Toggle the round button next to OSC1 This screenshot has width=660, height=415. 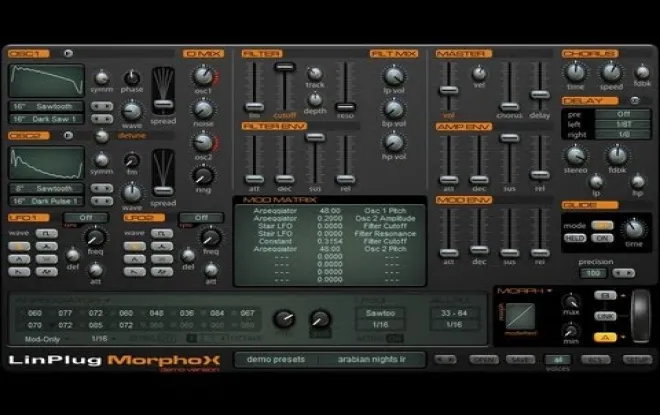click(68, 53)
